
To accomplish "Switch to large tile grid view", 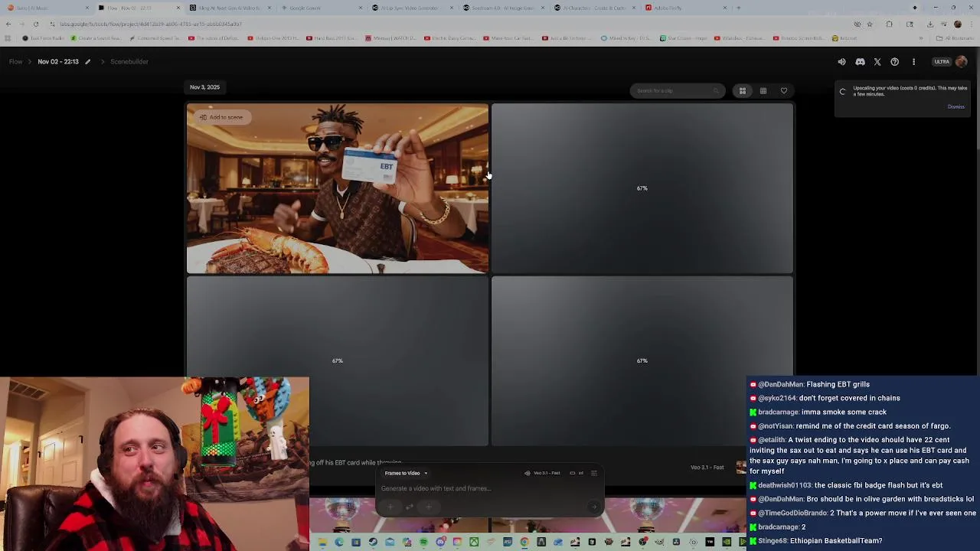I will click(x=742, y=91).
